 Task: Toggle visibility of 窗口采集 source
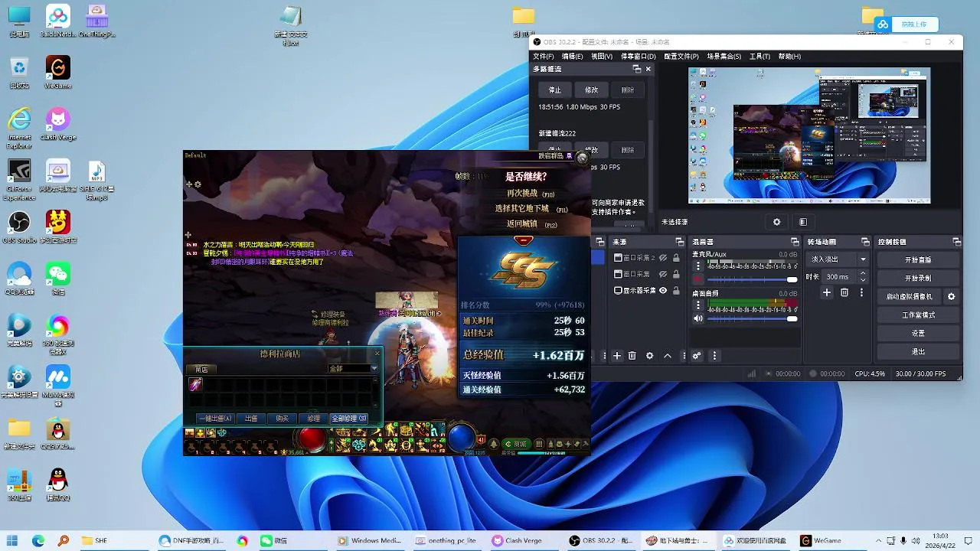click(x=663, y=274)
